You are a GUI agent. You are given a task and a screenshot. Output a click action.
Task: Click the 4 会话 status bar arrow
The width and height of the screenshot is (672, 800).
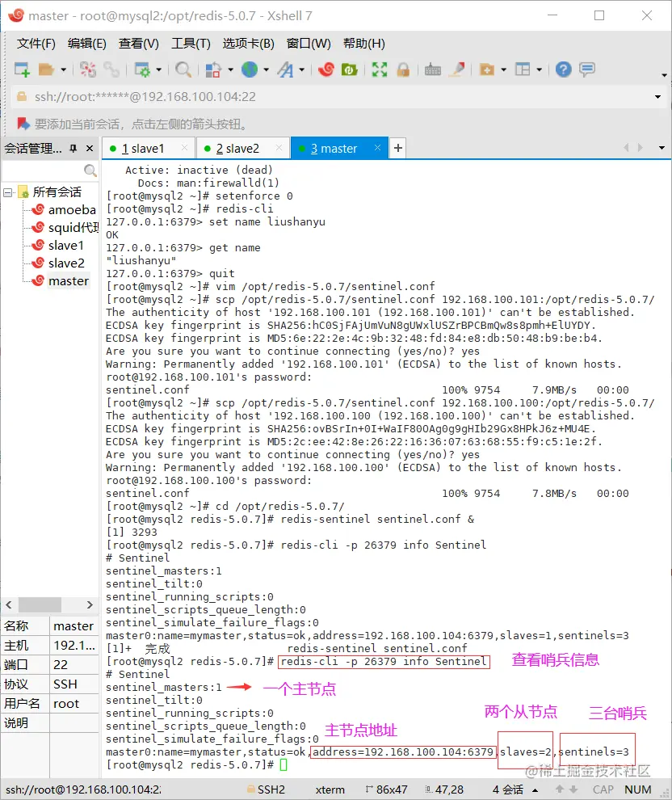tap(535, 790)
